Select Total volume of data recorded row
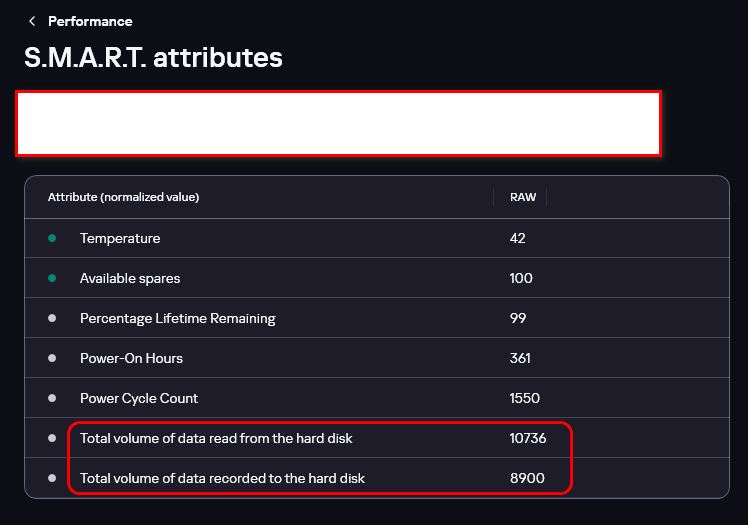The width and height of the screenshot is (748, 525). point(377,478)
